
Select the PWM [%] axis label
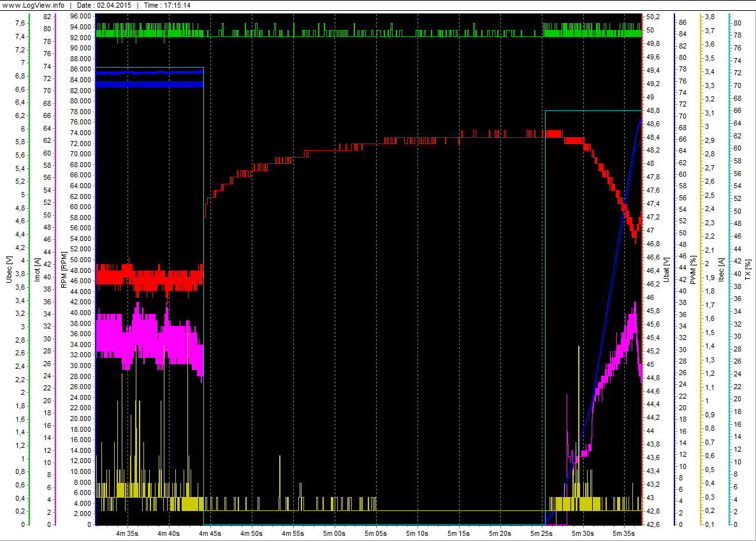693,269
